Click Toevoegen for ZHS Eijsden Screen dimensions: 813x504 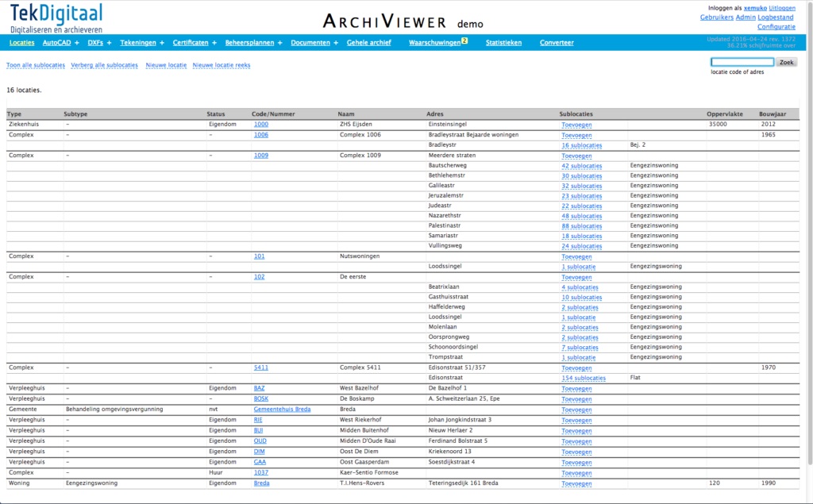click(576, 125)
